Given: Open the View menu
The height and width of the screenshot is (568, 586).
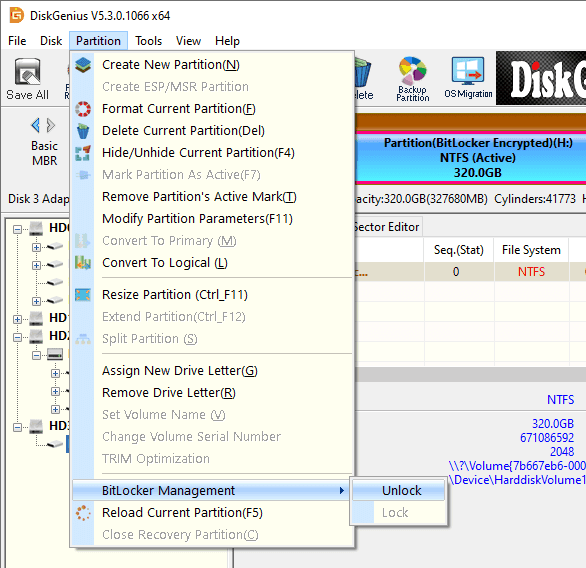Looking at the screenshot, I should click(188, 41).
